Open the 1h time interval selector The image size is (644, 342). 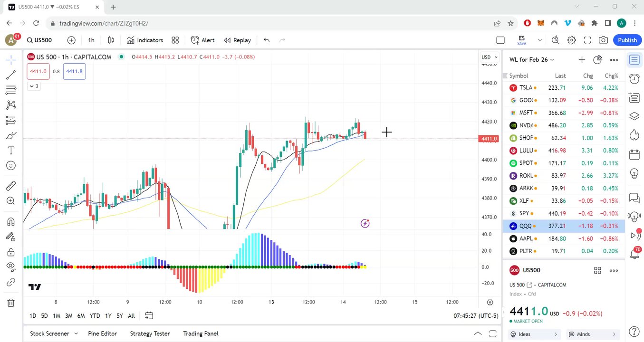pyautogui.click(x=91, y=40)
